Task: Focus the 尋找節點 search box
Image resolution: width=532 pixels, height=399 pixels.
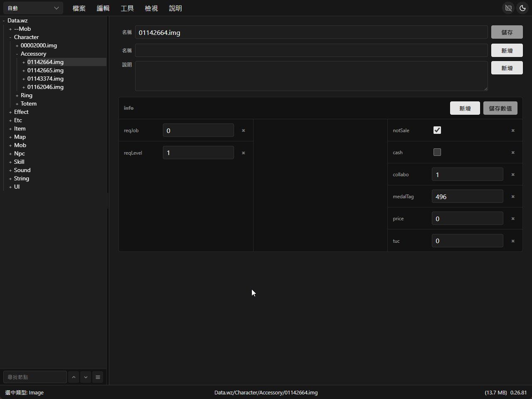Action: 35,377
